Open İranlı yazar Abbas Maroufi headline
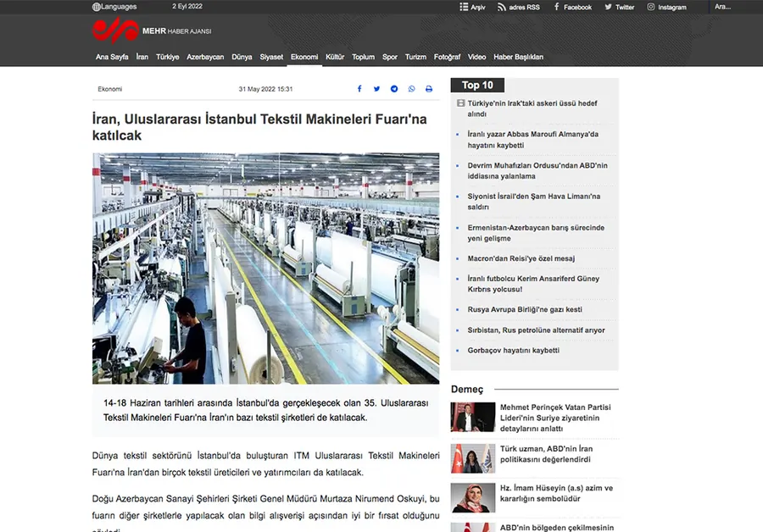This screenshot has width=763, height=532. pos(533,140)
